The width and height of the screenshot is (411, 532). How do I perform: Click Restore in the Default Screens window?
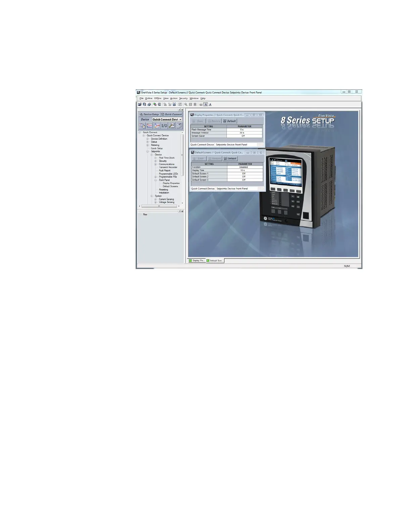[x=215, y=159]
